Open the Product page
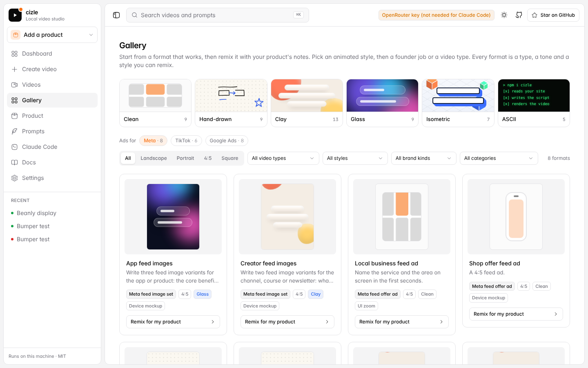 (x=52, y=116)
